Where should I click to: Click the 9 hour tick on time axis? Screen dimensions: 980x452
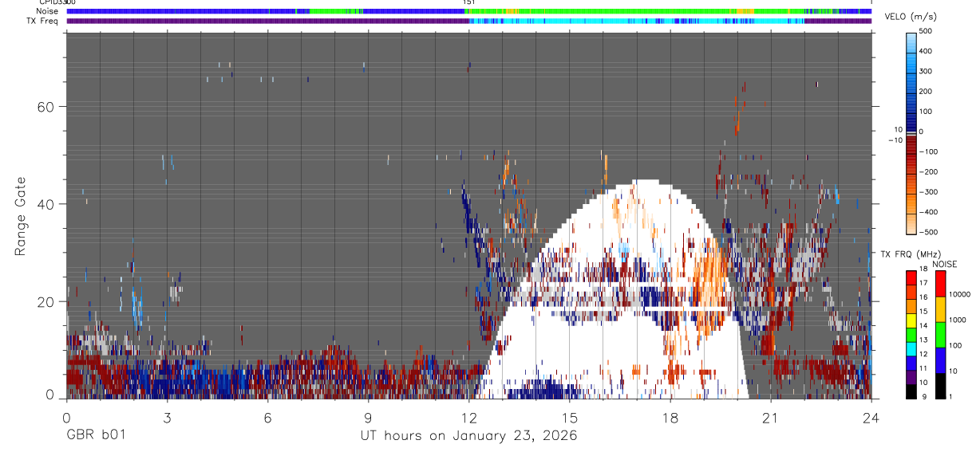[x=368, y=417]
